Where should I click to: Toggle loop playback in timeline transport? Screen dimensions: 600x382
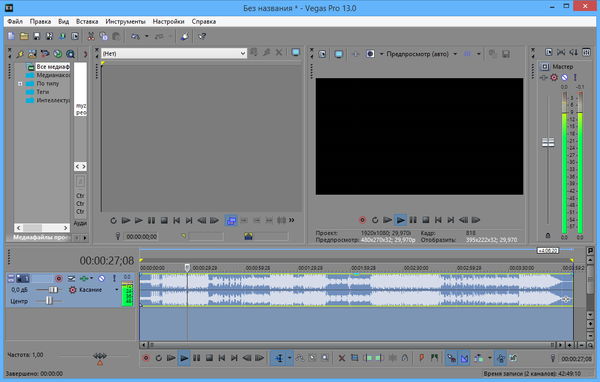point(158,358)
